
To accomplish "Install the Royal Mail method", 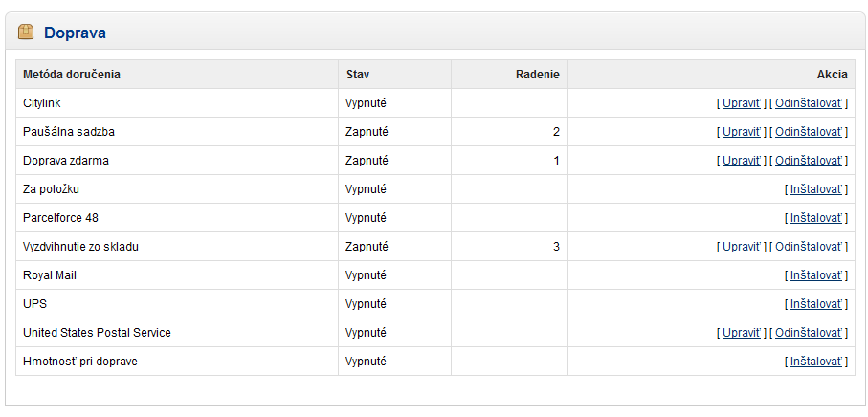I will pos(816,275).
